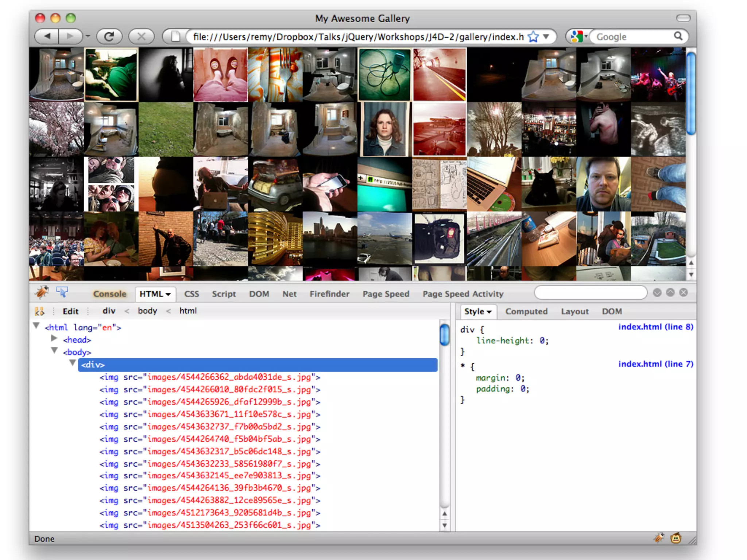Open the HTML tab dropdown arrow
The width and height of the screenshot is (747, 560).
point(168,295)
